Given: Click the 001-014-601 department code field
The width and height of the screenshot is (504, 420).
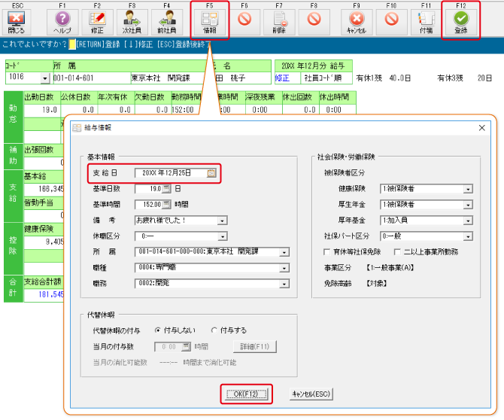Looking at the screenshot, I should pyautogui.click(x=92, y=78).
